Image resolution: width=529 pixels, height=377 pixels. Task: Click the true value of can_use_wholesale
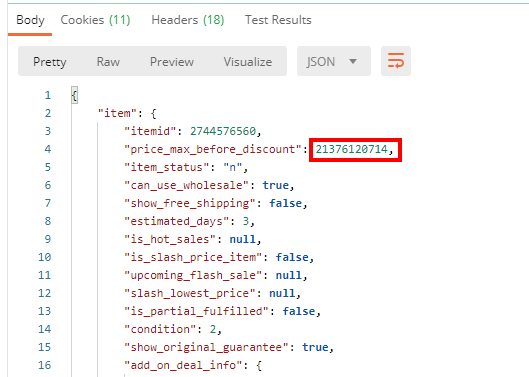coord(276,185)
